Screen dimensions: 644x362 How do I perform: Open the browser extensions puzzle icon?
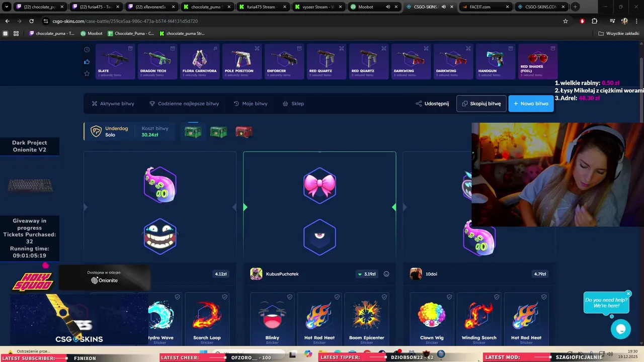click(595, 21)
